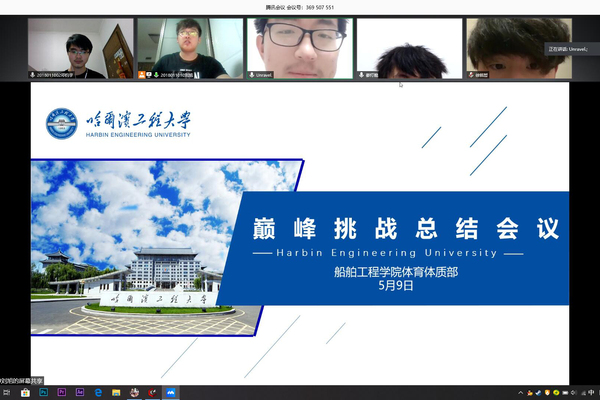Open Photoshop from the taskbar

click(44, 393)
